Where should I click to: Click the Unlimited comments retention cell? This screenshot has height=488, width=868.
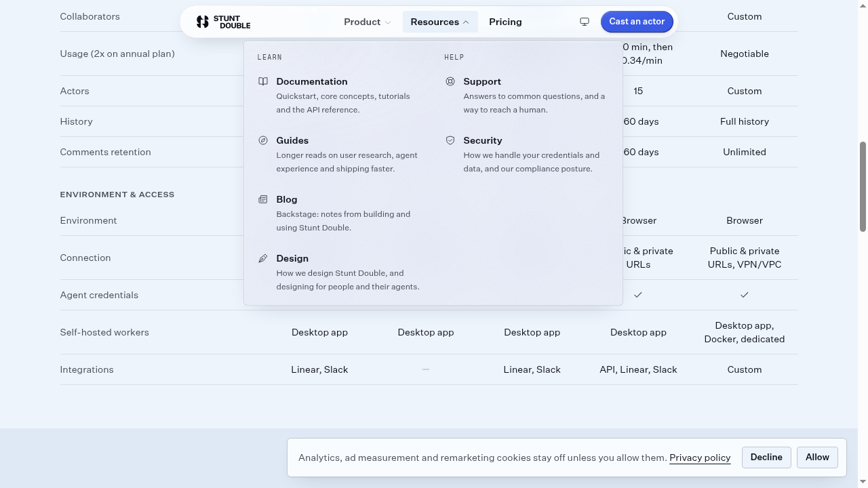(x=745, y=152)
